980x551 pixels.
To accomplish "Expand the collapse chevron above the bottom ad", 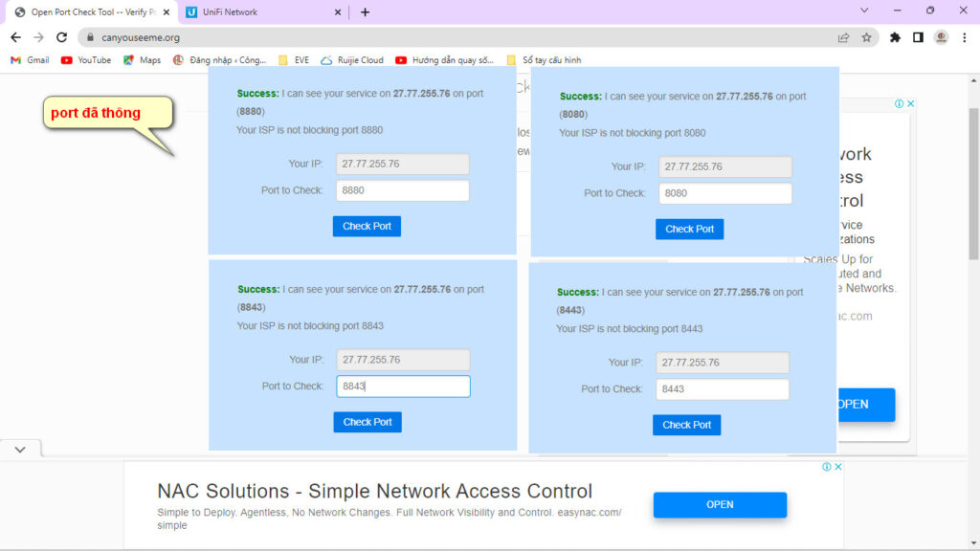I will pos(20,449).
